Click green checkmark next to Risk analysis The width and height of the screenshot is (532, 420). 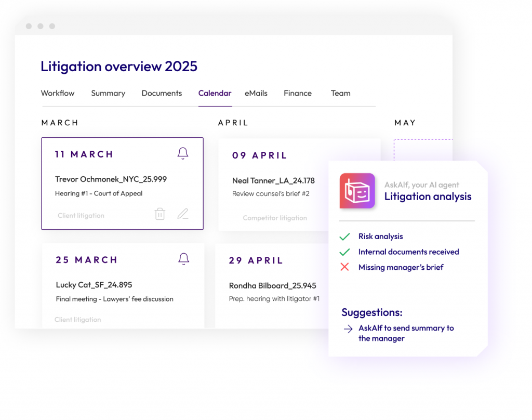coord(344,237)
